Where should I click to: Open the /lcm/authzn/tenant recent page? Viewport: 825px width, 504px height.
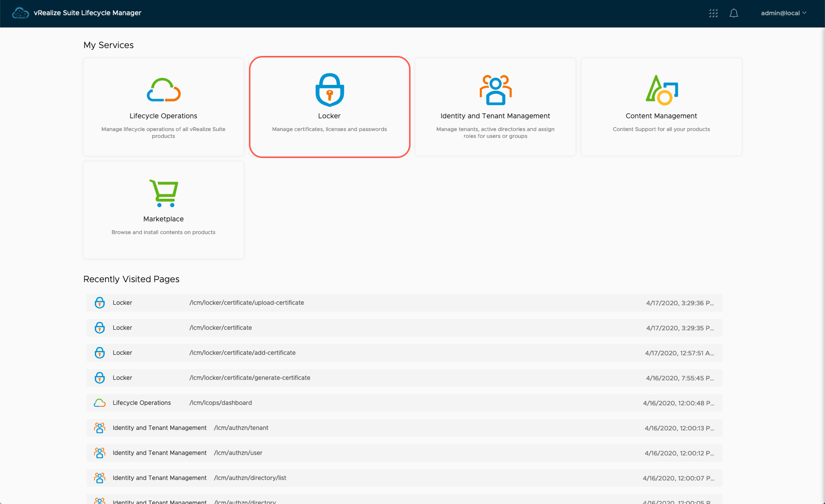pos(241,428)
